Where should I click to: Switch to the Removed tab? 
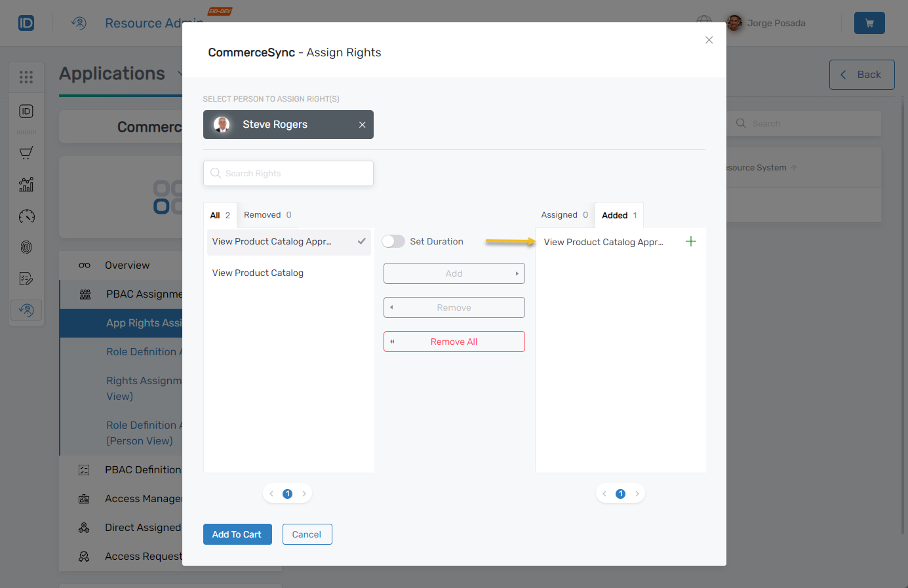[x=267, y=215]
